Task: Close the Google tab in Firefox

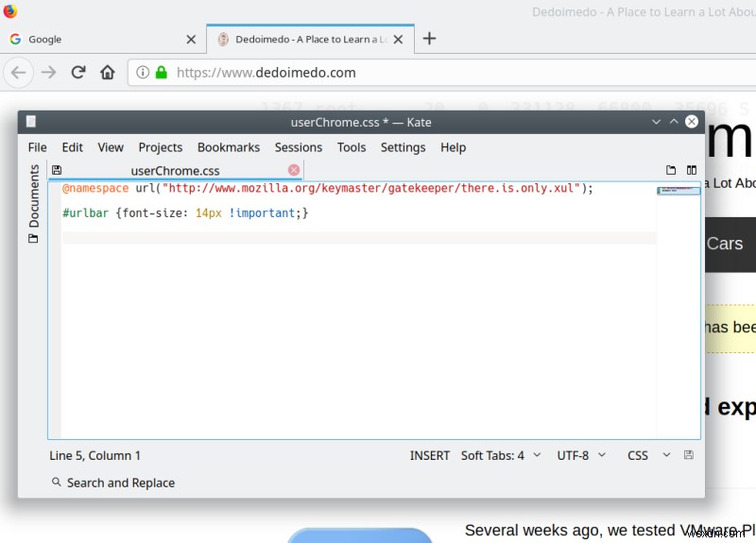Action: [191, 40]
